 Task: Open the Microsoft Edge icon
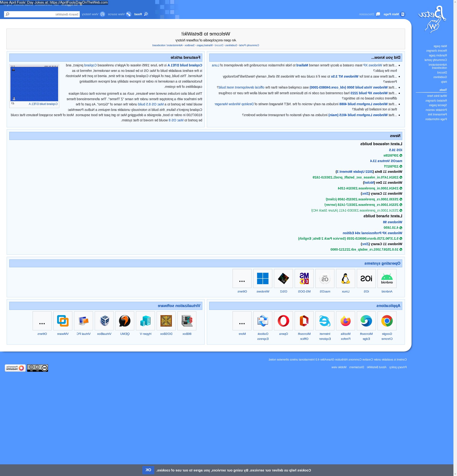(x=366, y=321)
